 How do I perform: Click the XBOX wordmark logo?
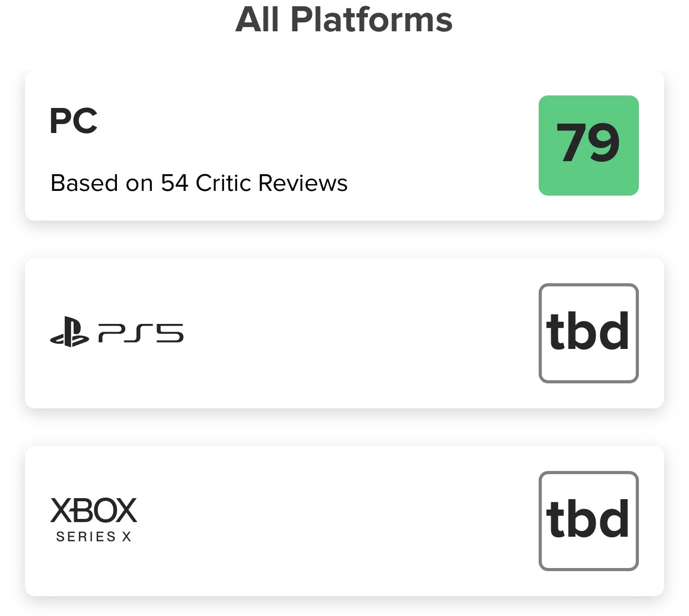94,511
